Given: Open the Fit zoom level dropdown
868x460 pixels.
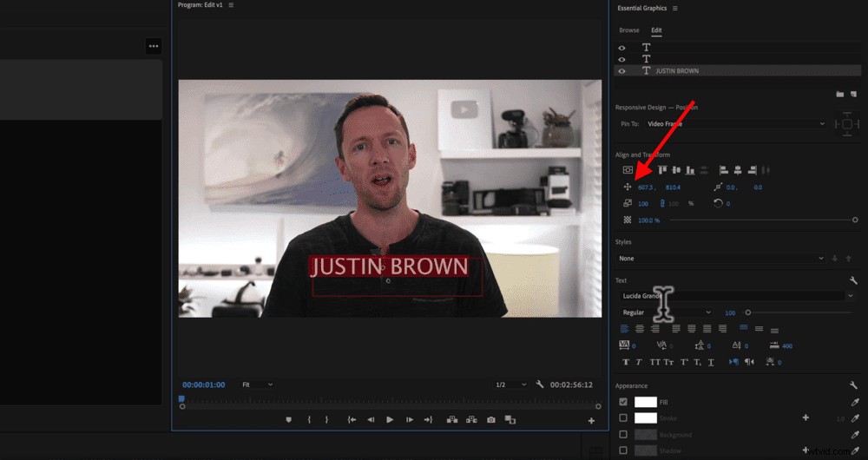Looking at the screenshot, I should 258,384.
